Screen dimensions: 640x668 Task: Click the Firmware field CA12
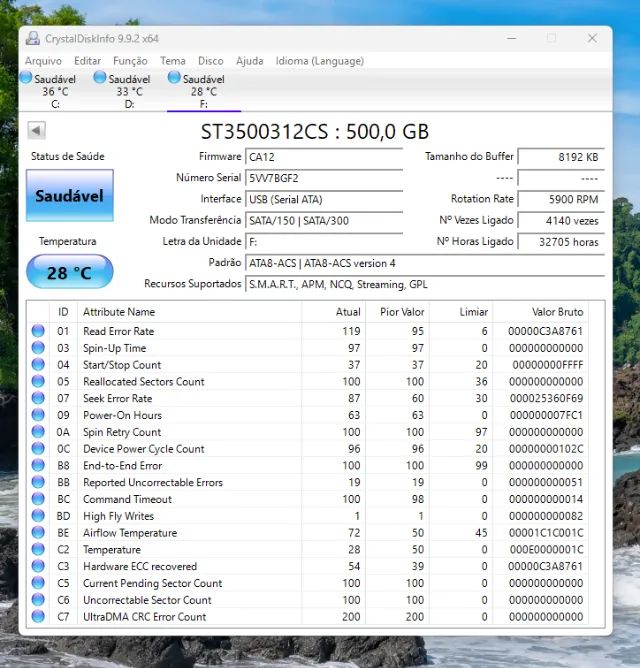(324, 157)
